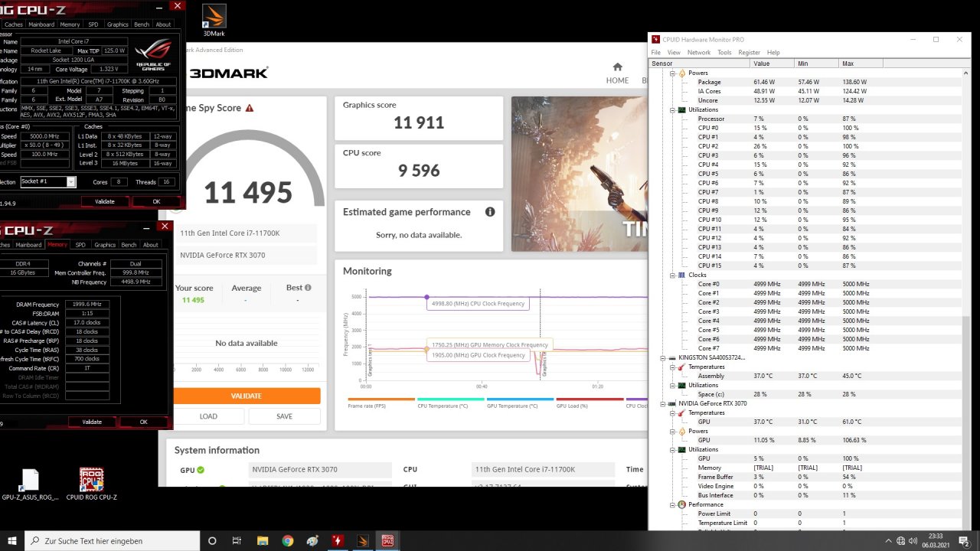The width and height of the screenshot is (980, 551).
Task: Click the CPU Utilizations chart icon in Hardware Monitor
Action: pyautogui.click(x=682, y=109)
